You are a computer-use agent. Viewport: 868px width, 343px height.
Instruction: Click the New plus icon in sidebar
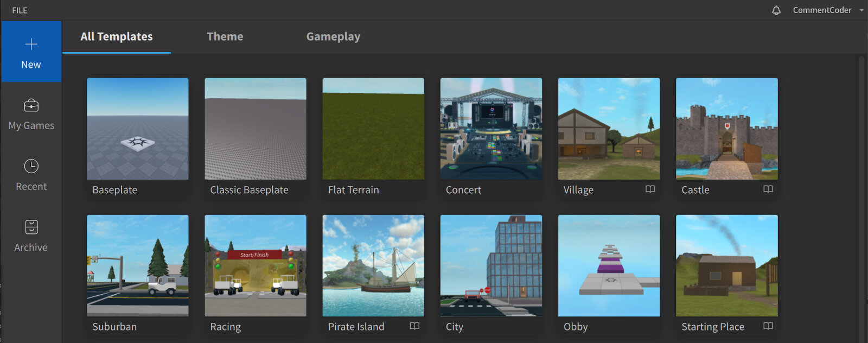31,44
